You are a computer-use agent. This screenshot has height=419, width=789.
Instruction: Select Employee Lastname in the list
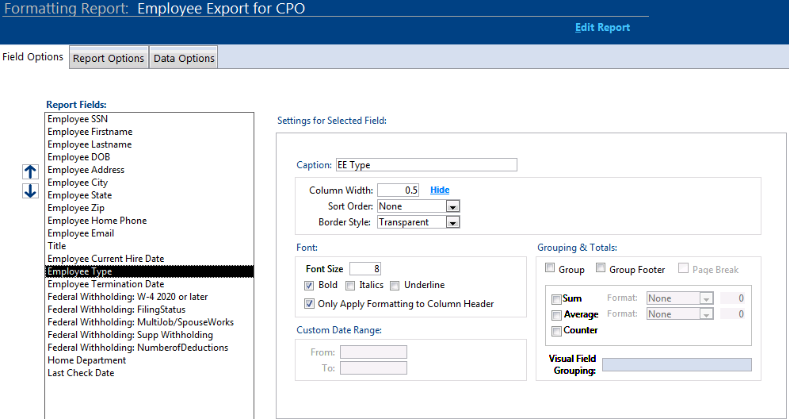click(x=149, y=144)
